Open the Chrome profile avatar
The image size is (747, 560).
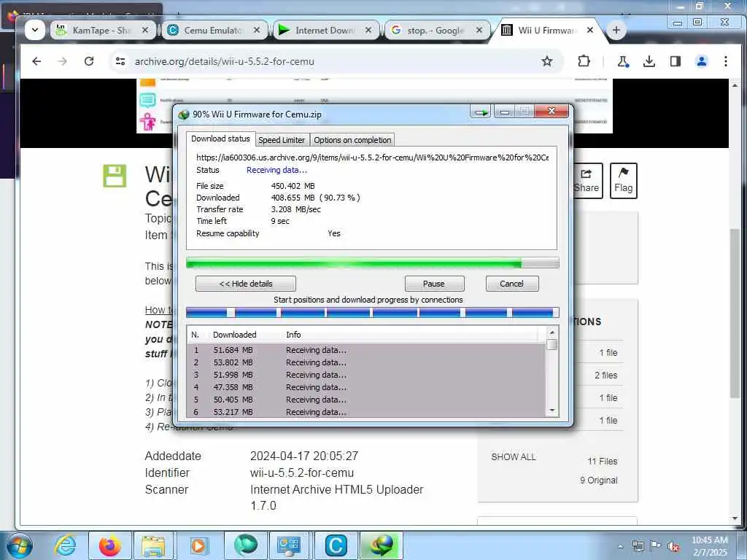701,61
